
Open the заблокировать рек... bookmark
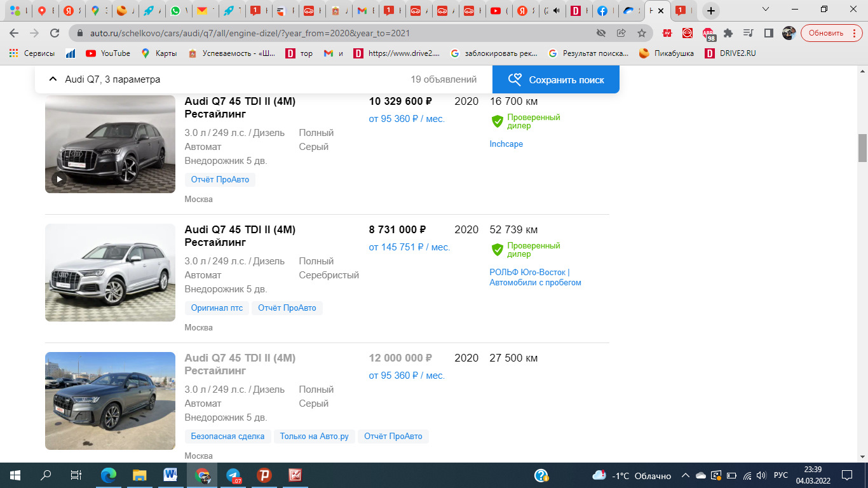[x=494, y=53]
